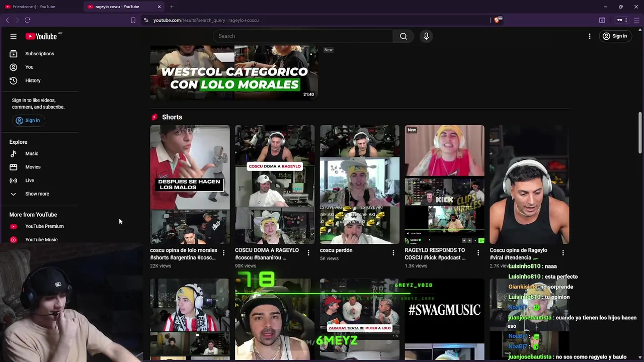This screenshot has height=362, width=644.
Task: Open options for 'COSCU DOMA A RAGEYLO' short
Action: (x=308, y=253)
